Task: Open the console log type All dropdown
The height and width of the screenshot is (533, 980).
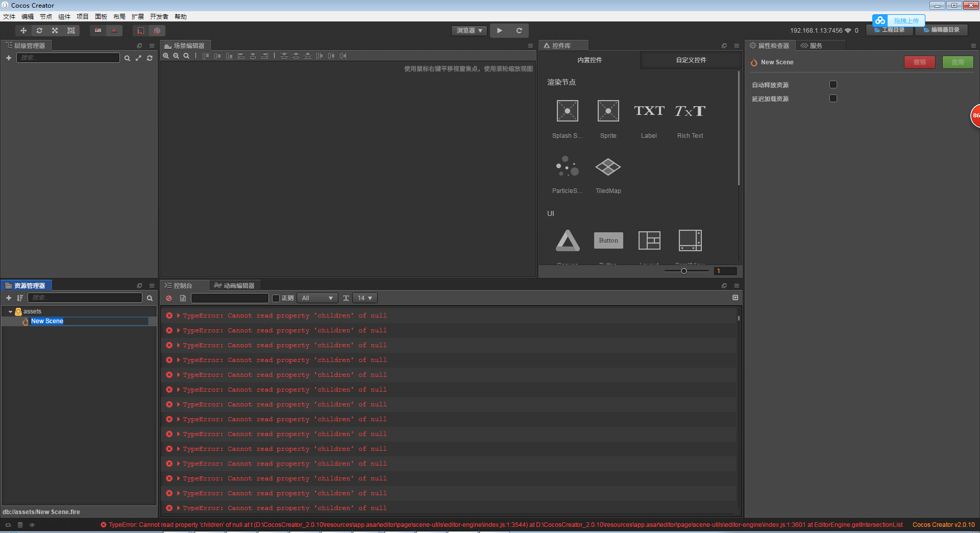Action: [x=317, y=298]
